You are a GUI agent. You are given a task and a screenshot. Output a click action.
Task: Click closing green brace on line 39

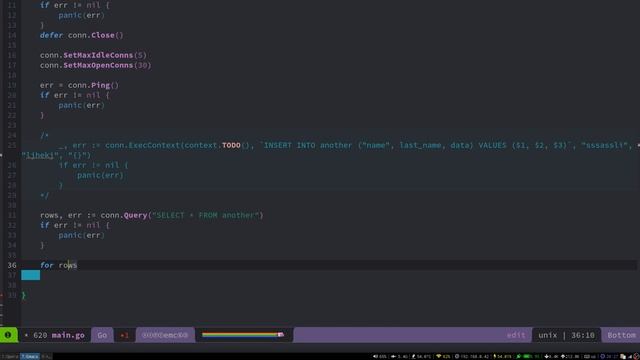click(24, 295)
